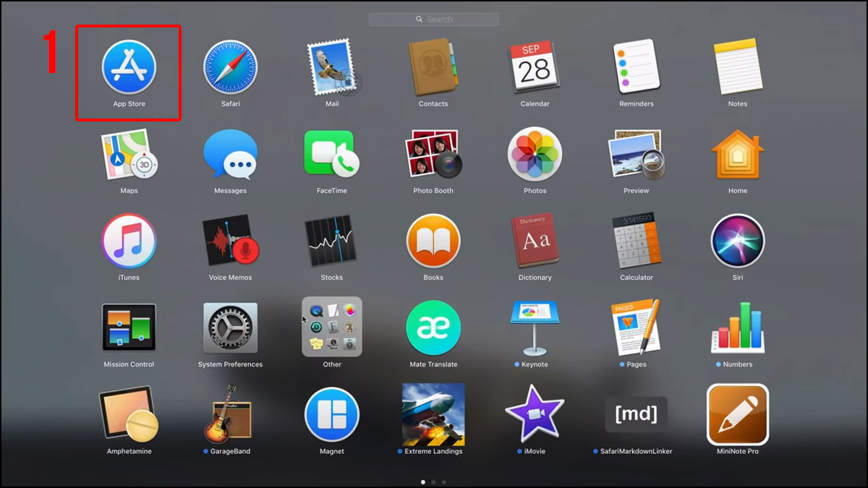
Task: Open Mission Control
Action: (x=129, y=328)
